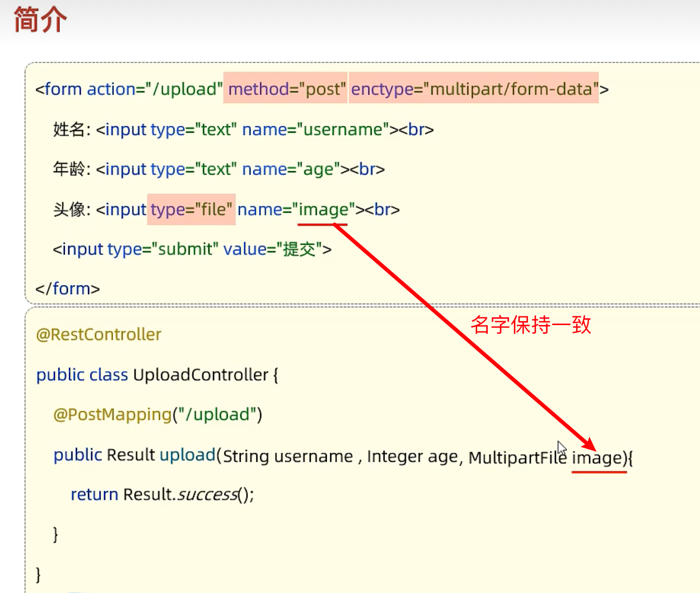Select the highlighted type="file" attribute
The image size is (700, 593).
[x=191, y=209]
